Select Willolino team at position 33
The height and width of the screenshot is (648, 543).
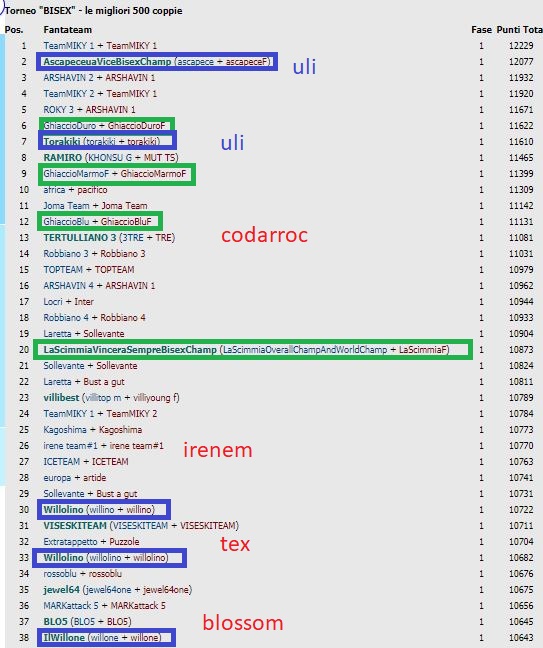click(x=63, y=557)
